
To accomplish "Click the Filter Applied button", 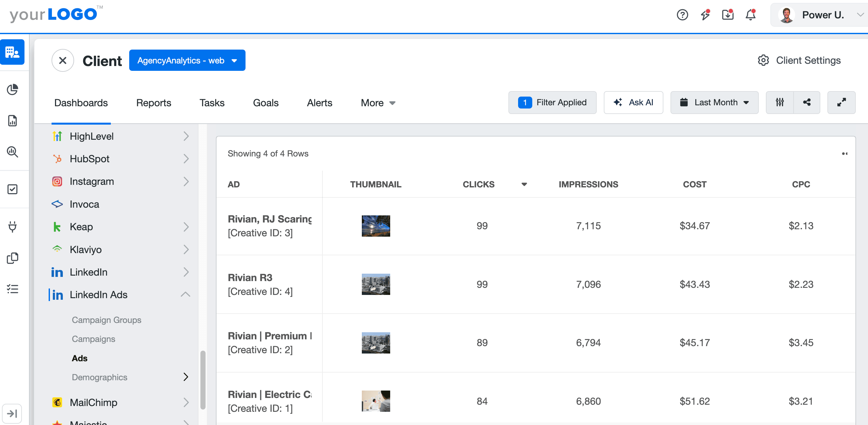I will [552, 102].
